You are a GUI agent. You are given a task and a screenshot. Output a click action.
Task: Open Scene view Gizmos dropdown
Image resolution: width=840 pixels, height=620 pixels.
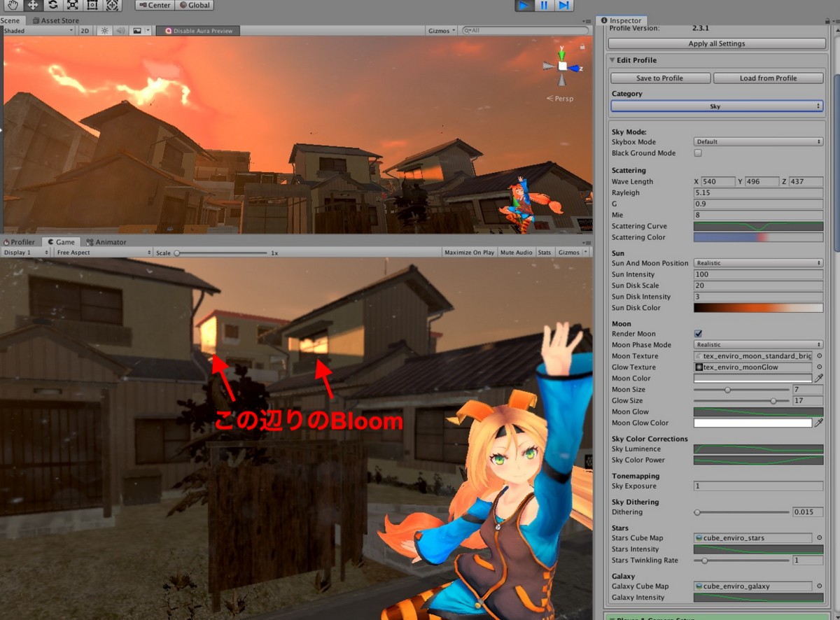point(442,31)
